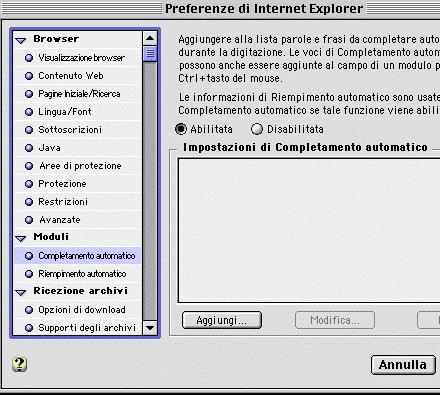
Task: Select the Java preferences entry
Action: 78,148
